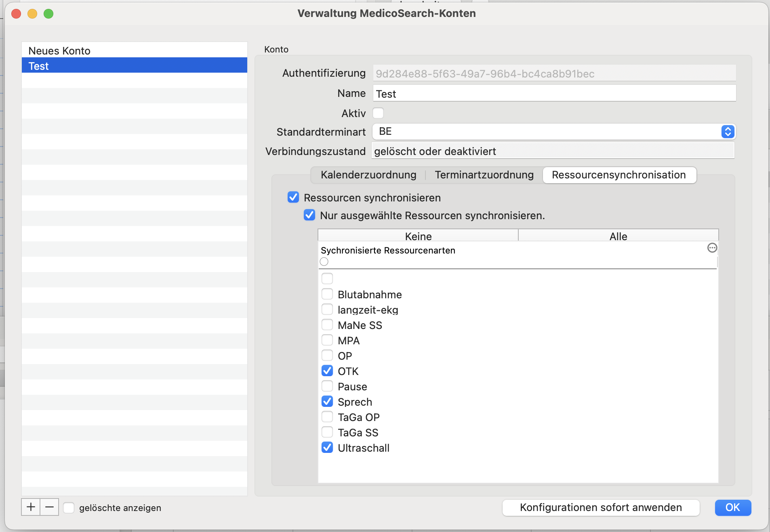The height and width of the screenshot is (532, 770).
Task: Uncheck the Ultraschall resource checkbox
Action: pos(327,447)
